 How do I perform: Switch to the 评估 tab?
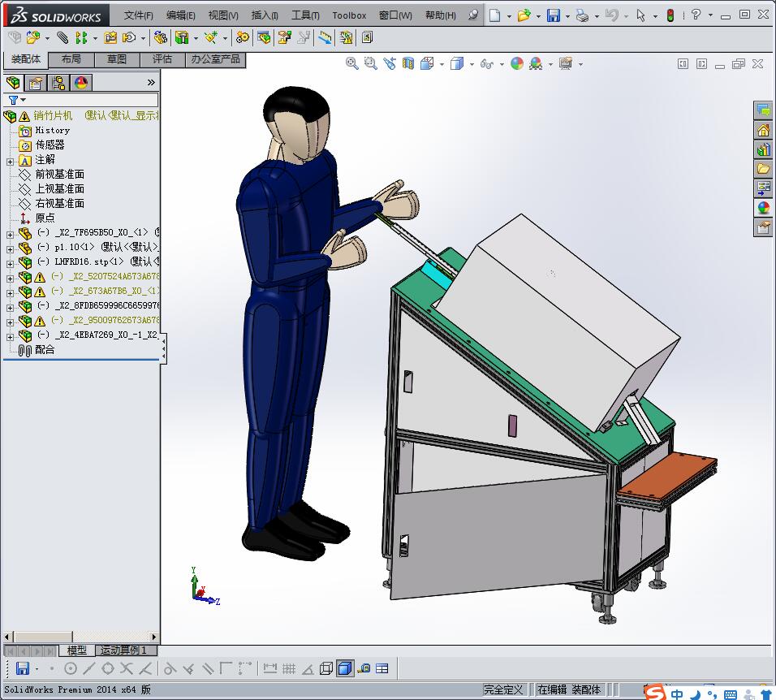(162, 59)
